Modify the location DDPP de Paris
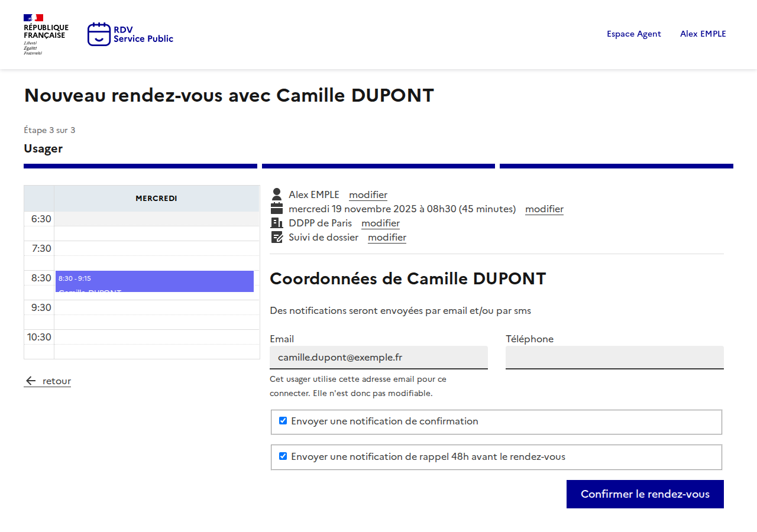 tap(380, 223)
